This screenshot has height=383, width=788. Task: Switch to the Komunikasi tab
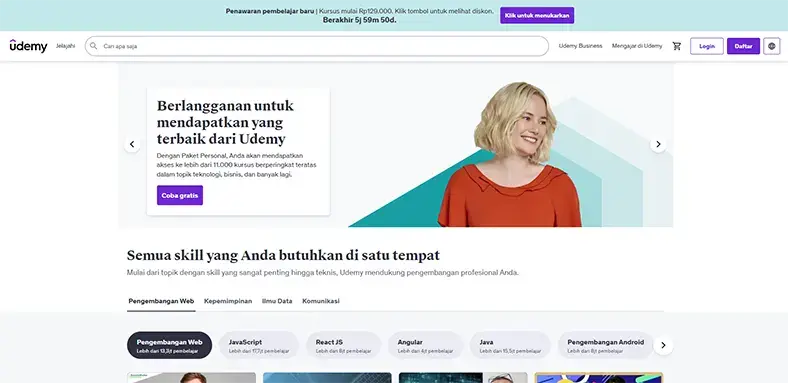[x=321, y=301]
